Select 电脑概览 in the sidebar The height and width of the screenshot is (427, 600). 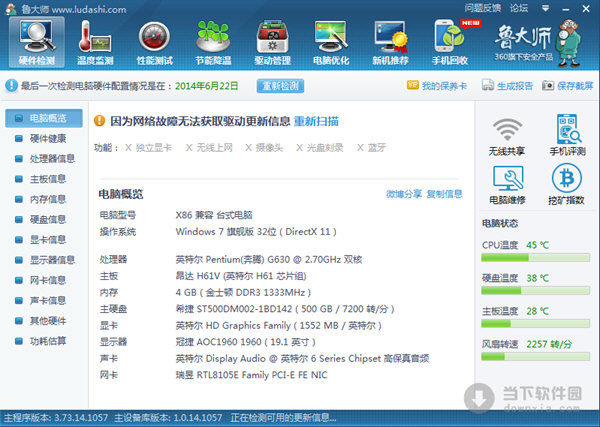(44, 118)
